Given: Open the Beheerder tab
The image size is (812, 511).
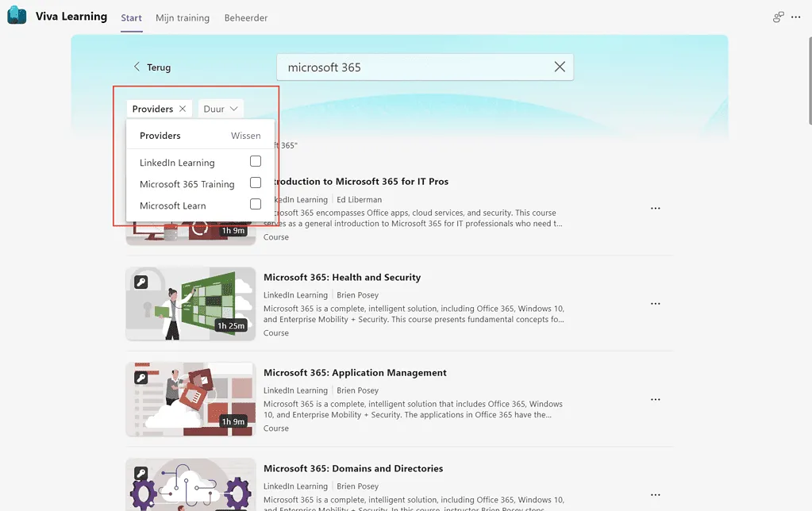Looking at the screenshot, I should pos(246,17).
